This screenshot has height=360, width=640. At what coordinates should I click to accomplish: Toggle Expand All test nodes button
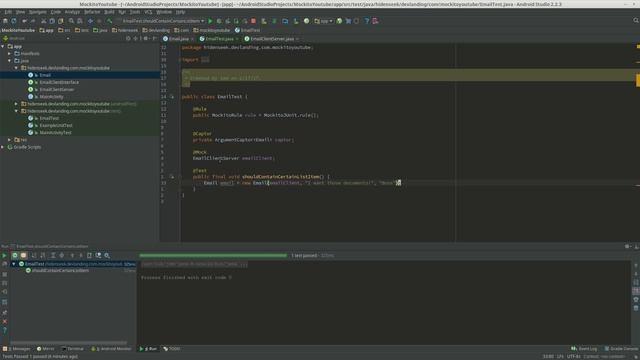point(53,256)
